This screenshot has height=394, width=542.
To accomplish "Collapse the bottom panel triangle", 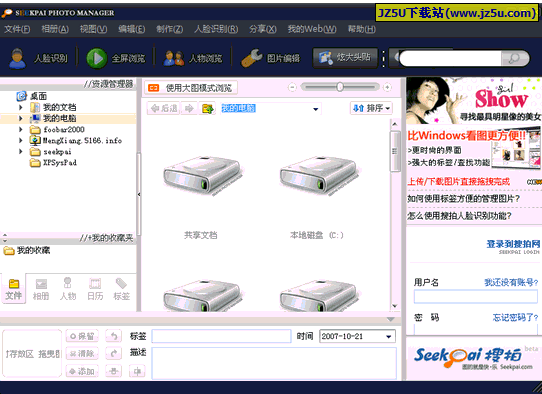I will pyautogui.click(x=391, y=319).
